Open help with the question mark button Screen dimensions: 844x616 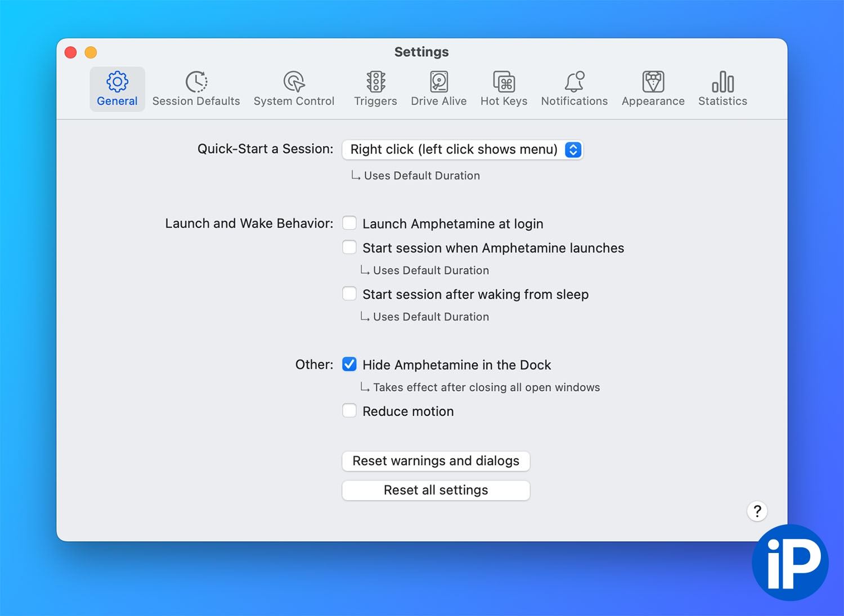(757, 511)
